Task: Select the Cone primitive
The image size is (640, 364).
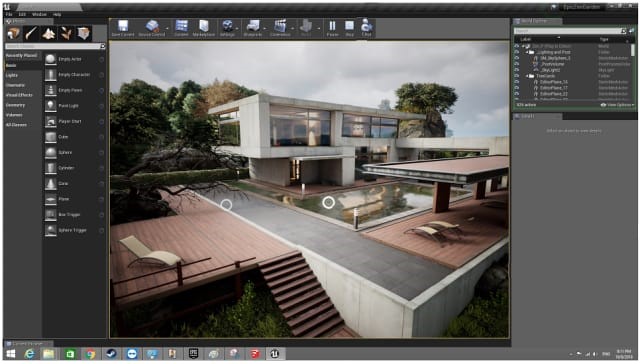Action: click(x=74, y=183)
